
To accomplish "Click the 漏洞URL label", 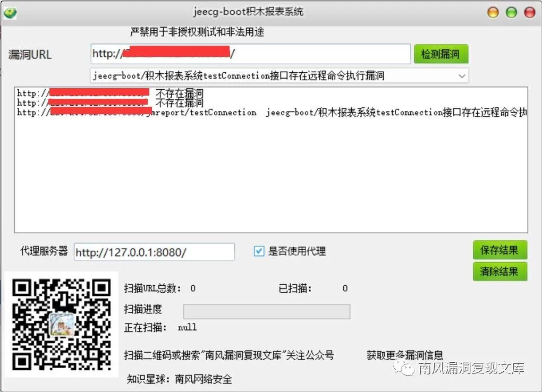I will [30, 55].
